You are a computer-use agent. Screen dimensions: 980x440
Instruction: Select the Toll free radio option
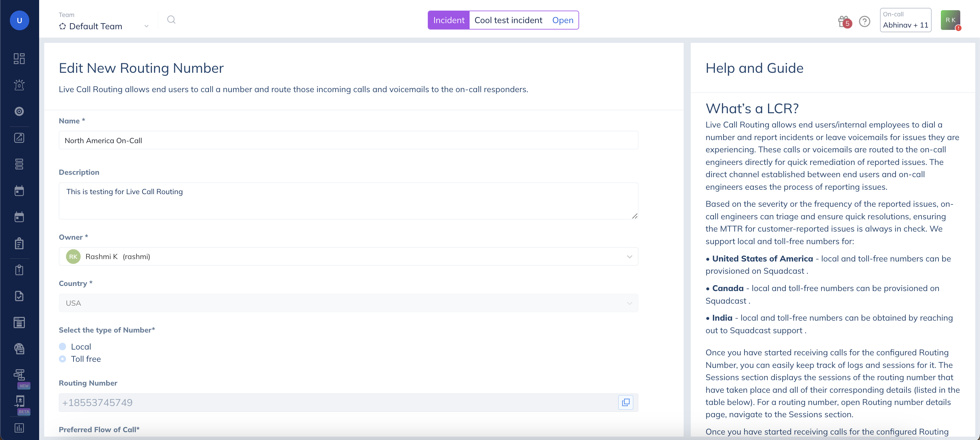62,359
